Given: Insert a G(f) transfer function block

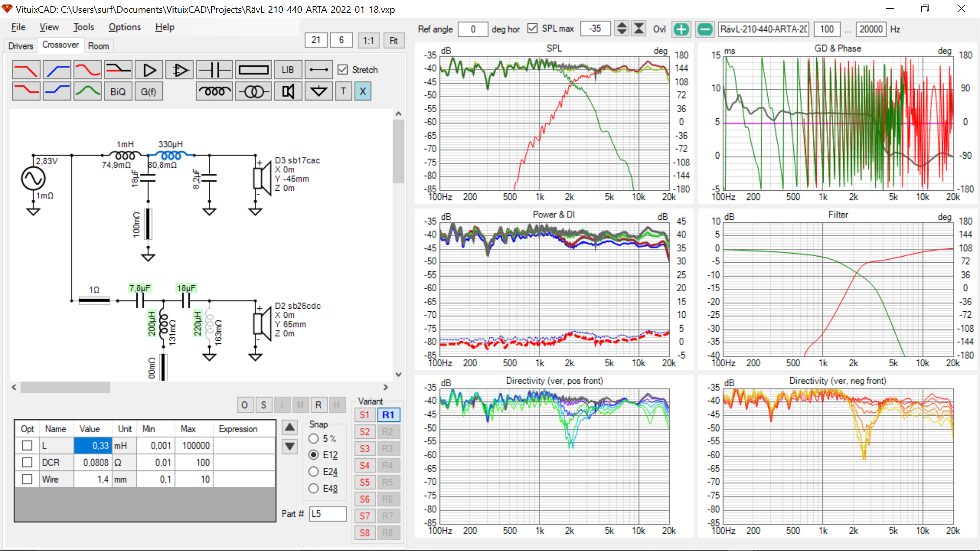Looking at the screenshot, I should (x=149, y=91).
